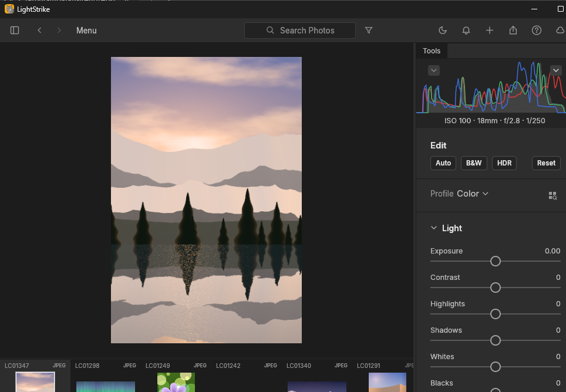This screenshot has width=566, height=392.
Task: Click the Contrast slider handle
Action: (496, 288)
